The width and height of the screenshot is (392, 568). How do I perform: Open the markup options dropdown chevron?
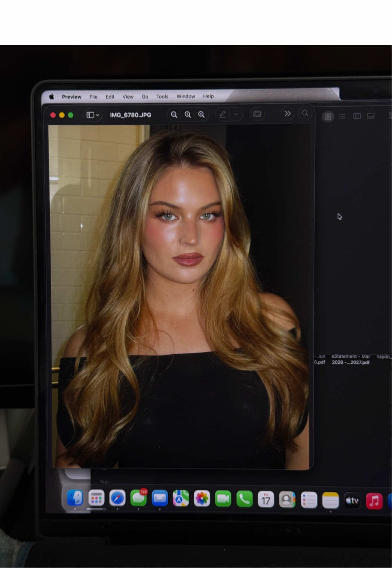tap(236, 114)
